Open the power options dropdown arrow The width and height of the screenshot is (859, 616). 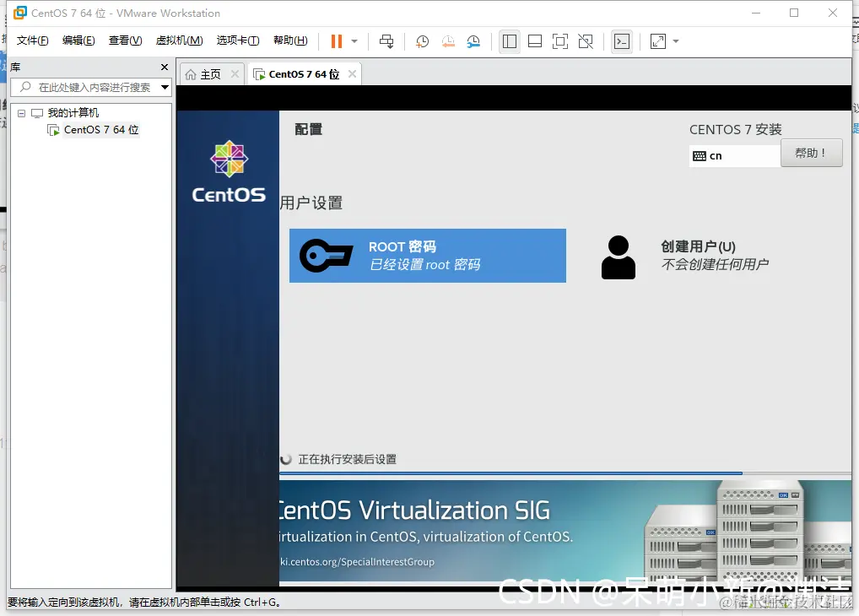coord(354,41)
